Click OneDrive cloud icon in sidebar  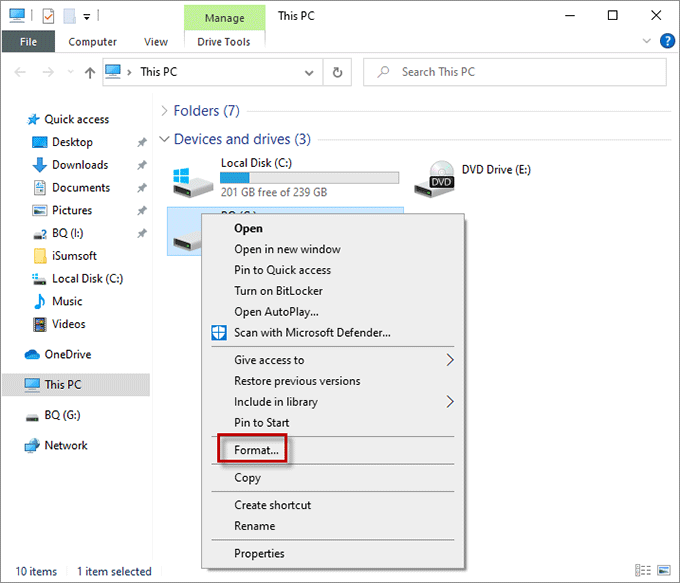[x=33, y=354]
